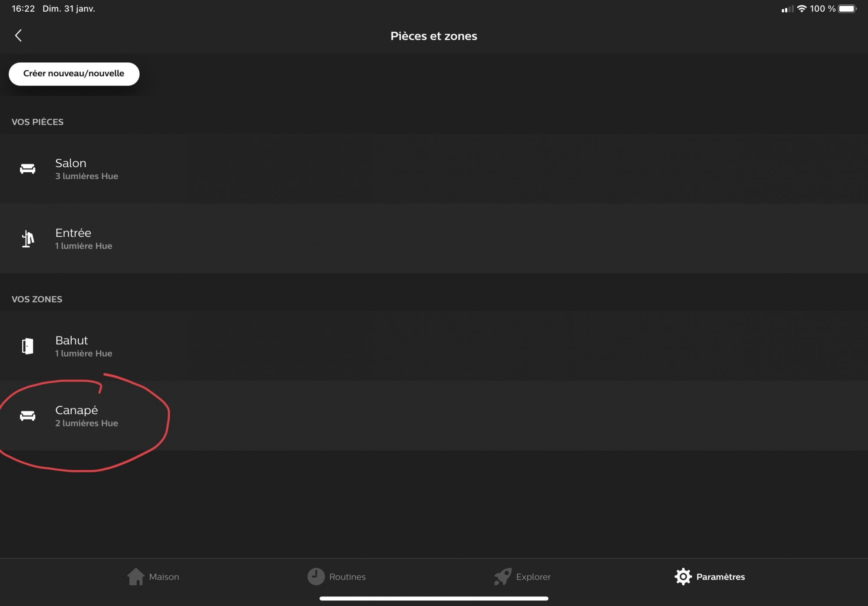Viewport: 868px width, 606px height.
Task: Tap the battery indicator in status bar
Action: [847, 9]
